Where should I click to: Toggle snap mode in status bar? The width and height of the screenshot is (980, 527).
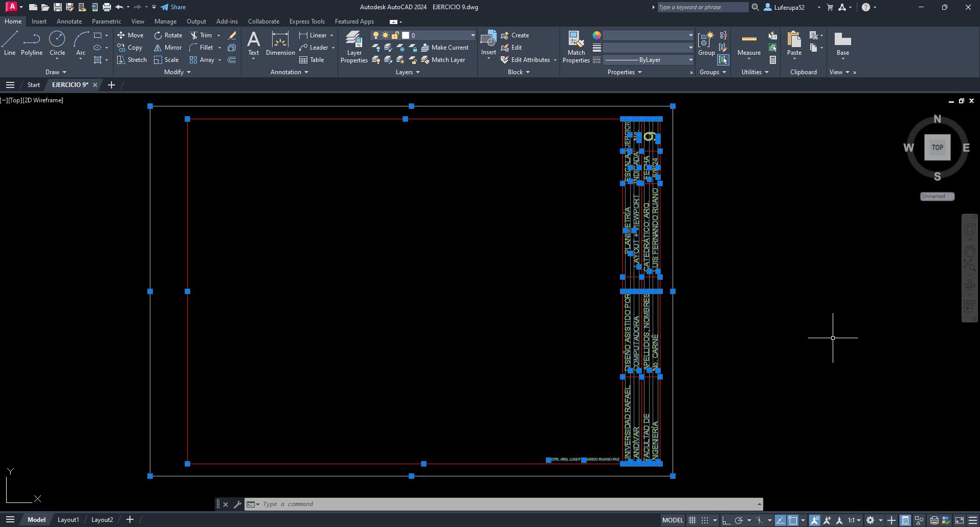[x=705, y=520]
